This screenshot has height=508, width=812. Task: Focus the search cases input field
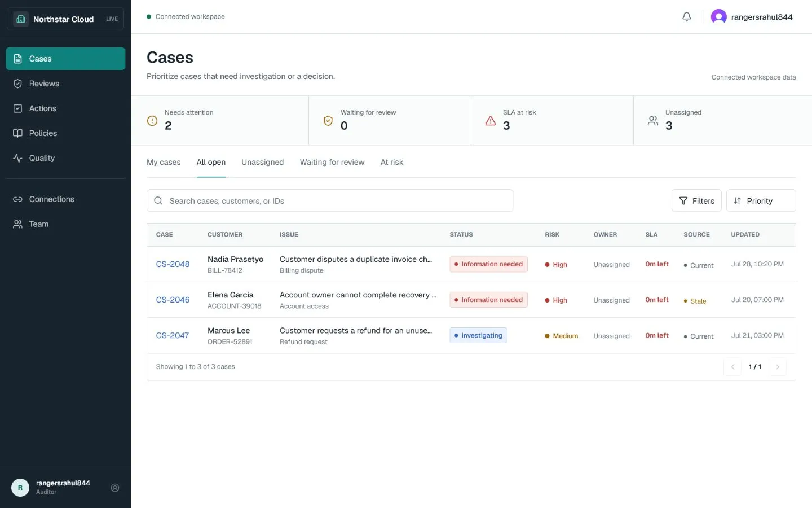coord(330,200)
